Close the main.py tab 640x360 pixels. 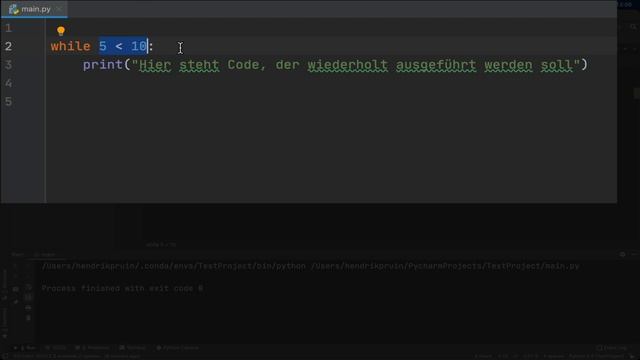59,9
